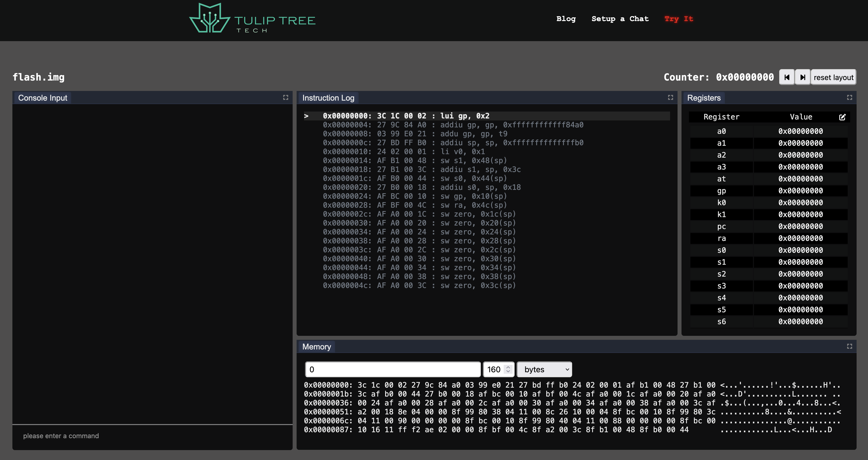Click the k1 register value
This screenshot has width=868, height=460.
801,214
